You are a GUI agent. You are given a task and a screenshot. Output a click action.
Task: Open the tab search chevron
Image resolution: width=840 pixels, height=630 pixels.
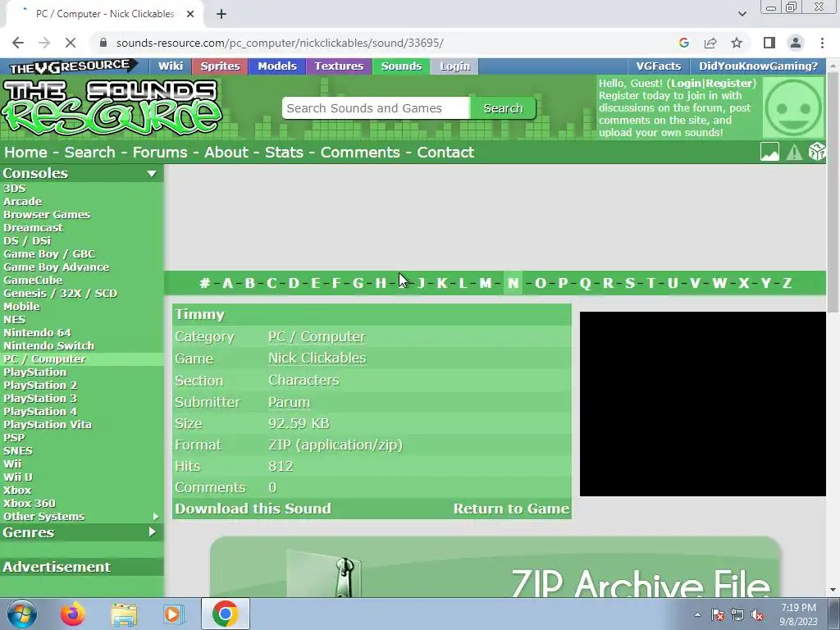point(742,14)
